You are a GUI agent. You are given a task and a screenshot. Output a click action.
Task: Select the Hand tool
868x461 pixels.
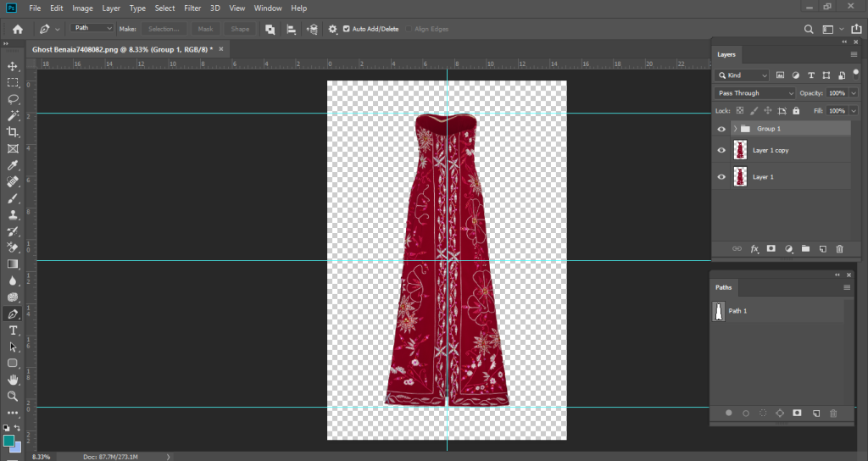[x=12, y=380]
